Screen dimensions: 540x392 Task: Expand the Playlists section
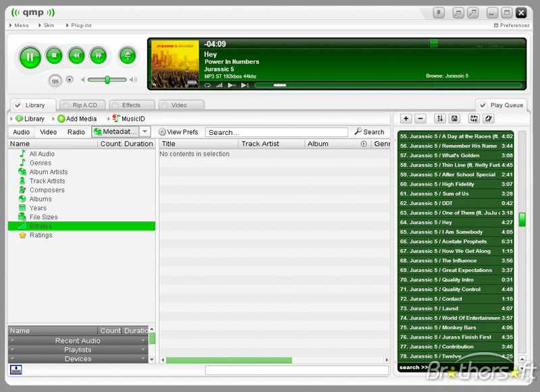pyautogui.click(x=78, y=349)
